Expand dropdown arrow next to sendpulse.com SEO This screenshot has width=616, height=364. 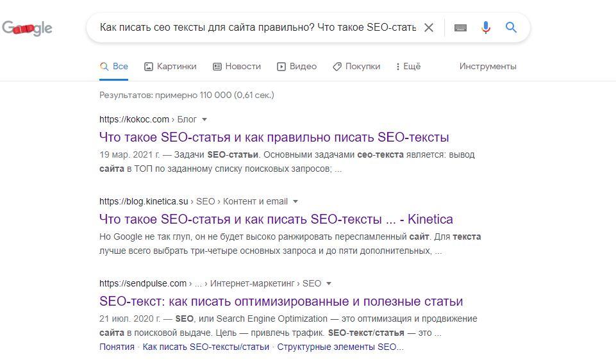329,283
